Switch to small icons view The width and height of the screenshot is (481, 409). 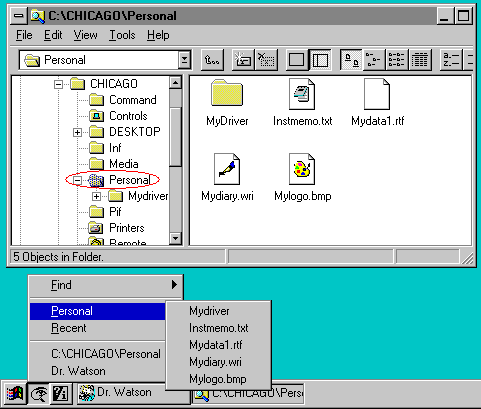point(373,60)
